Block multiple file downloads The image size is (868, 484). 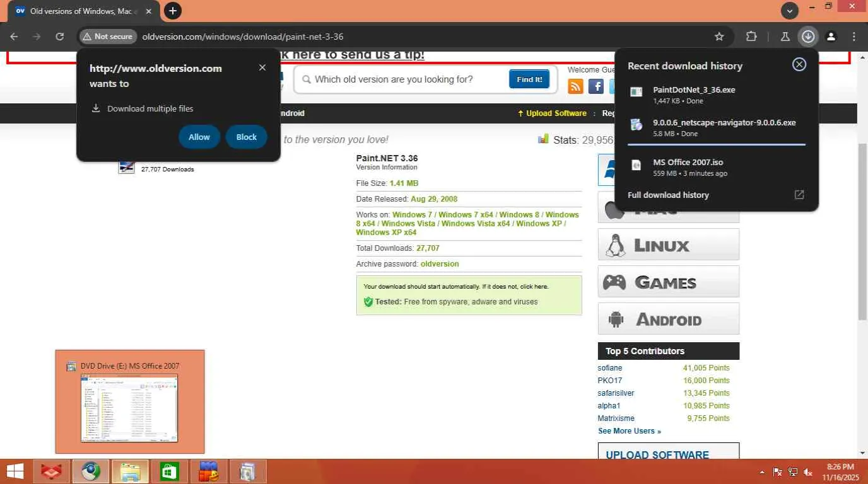[247, 137]
